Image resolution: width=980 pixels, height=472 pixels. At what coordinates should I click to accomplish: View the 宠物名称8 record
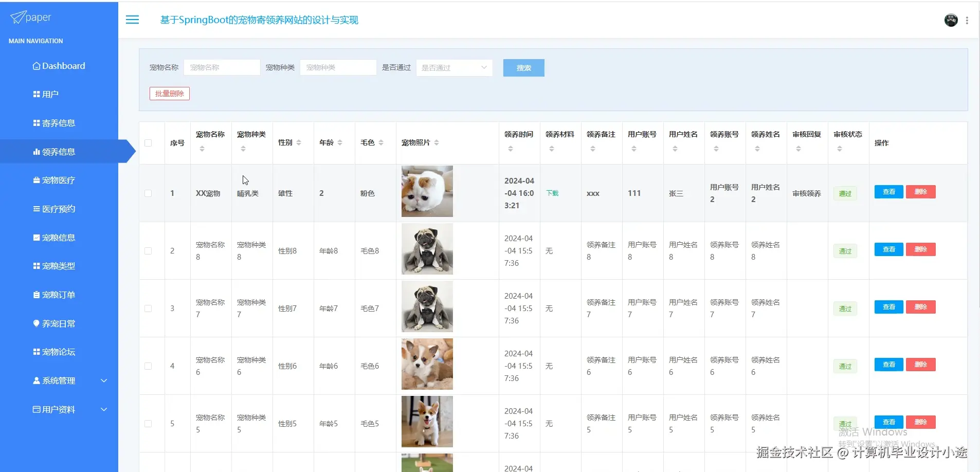(888, 249)
